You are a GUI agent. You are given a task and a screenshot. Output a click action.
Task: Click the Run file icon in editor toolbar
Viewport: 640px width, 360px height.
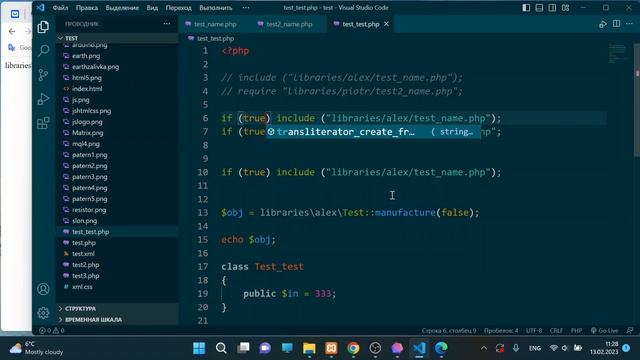[603, 24]
